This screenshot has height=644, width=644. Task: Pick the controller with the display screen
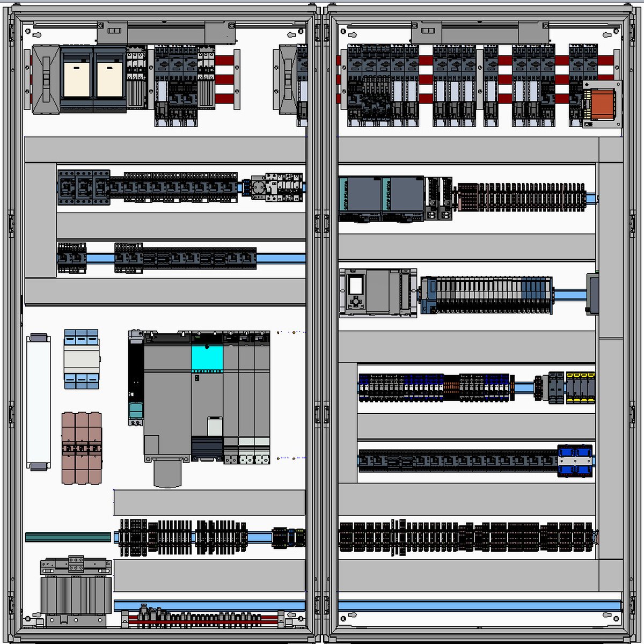[x=378, y=294]
